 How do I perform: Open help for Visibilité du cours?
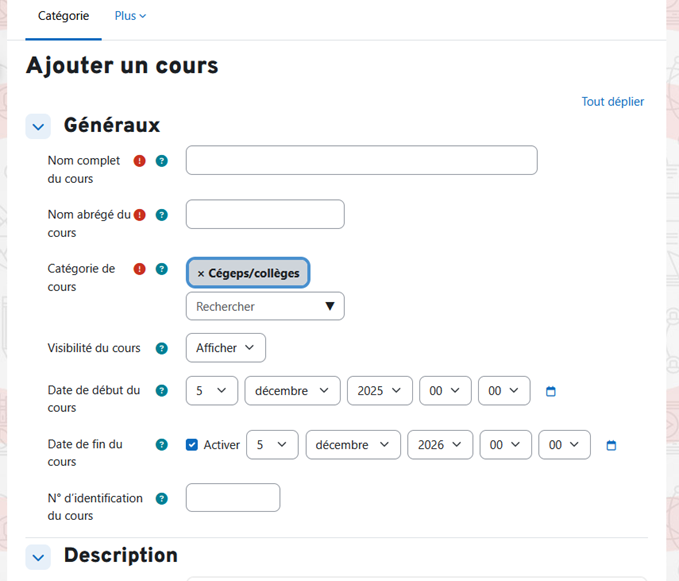(162, 349)
